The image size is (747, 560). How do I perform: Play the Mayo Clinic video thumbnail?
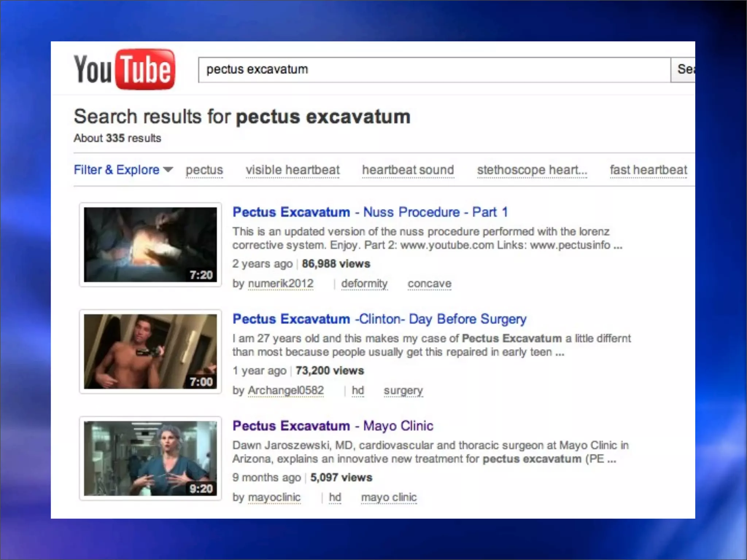150,458
